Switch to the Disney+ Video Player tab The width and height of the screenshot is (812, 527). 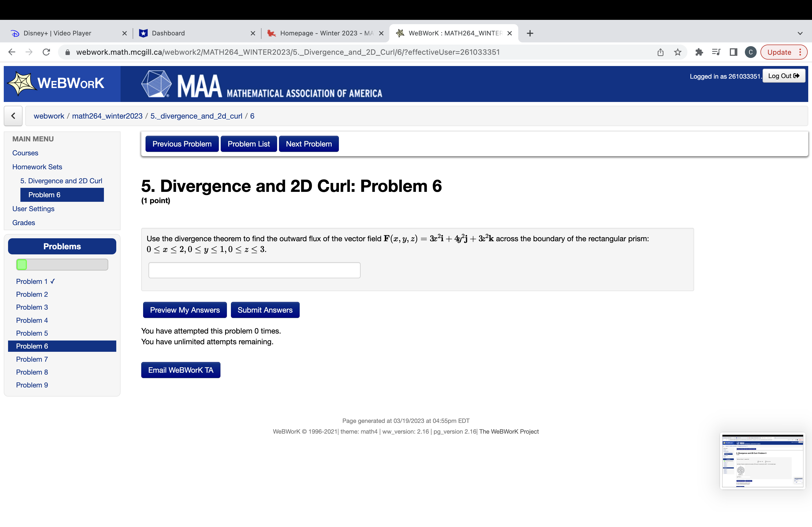(x=57, y=33)
